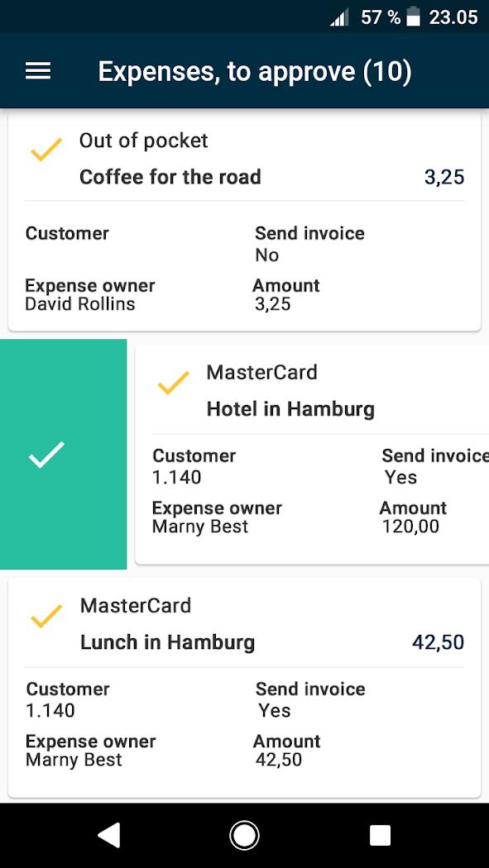Select the 42,50 total on Lunch card
489x868 pixels.
pyautogui.click(x=438, y=642)
